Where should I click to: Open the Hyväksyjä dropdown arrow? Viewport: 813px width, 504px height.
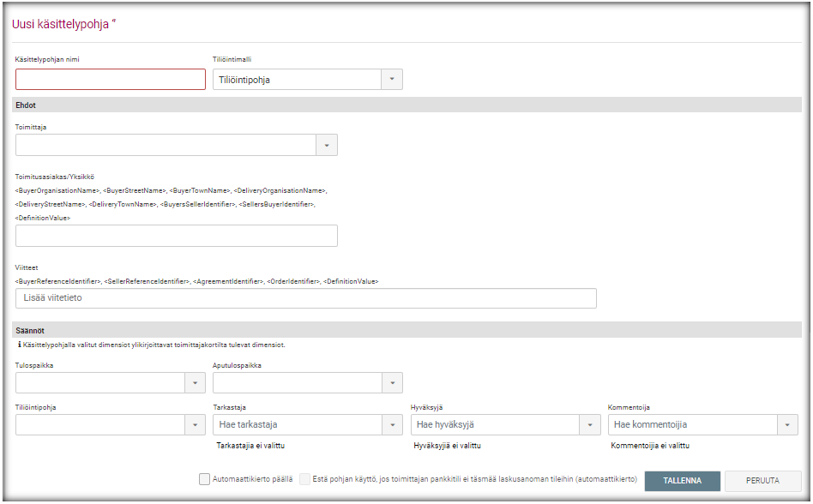590,425
